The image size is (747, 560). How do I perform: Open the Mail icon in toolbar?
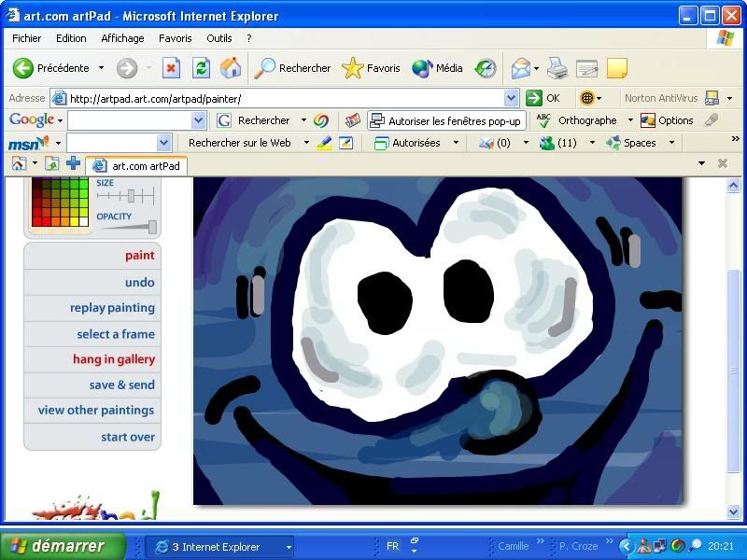tap(520, 68)
